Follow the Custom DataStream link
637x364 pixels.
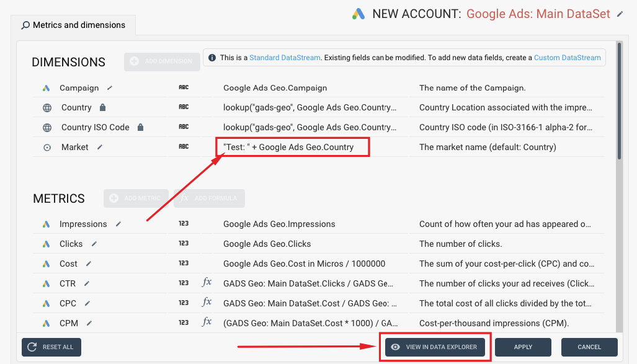[567, 58]
